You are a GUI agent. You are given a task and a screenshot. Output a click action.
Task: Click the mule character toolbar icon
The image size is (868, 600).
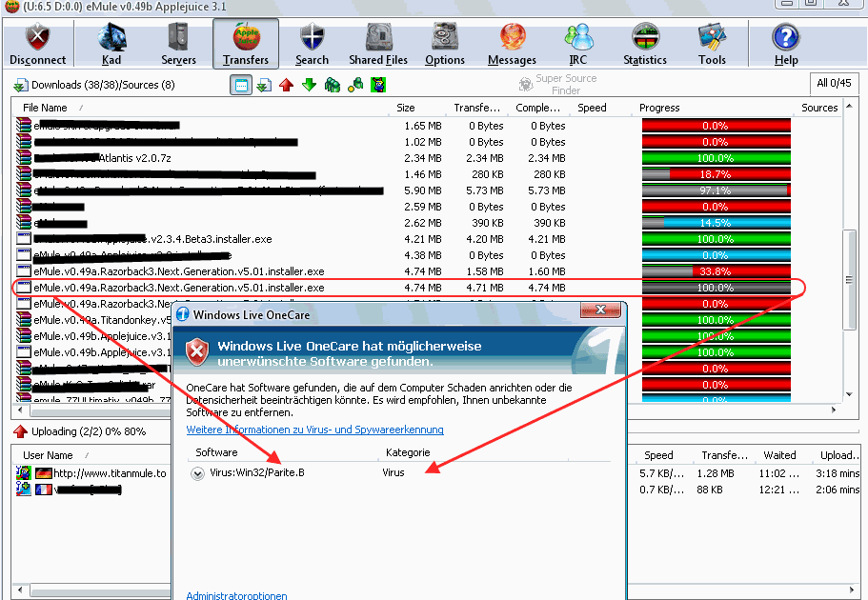pyautogui.click(x=378, y=86)
